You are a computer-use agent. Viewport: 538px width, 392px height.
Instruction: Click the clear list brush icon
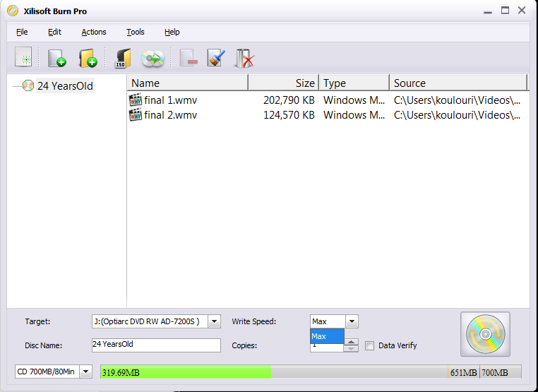tap(216, 58)
